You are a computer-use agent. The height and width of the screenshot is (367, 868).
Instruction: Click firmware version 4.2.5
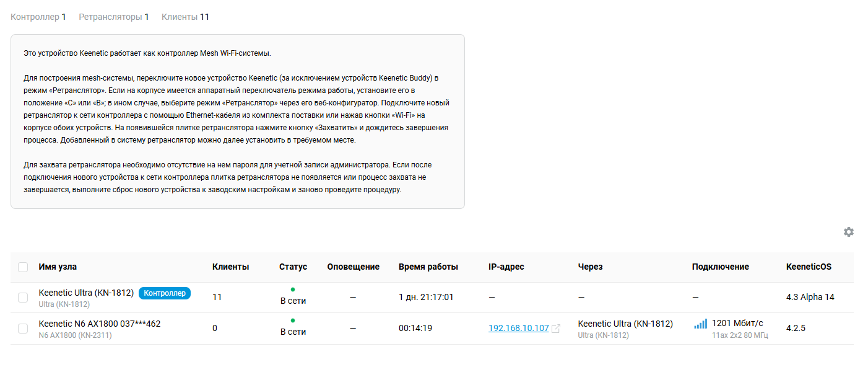tap(796, 329)
